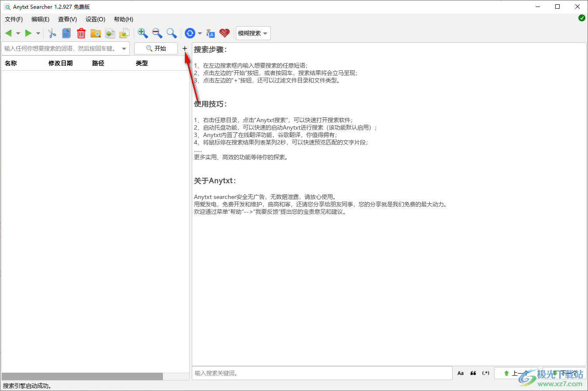Click the blue circular refresh icon
This screenshot has height=391, width=588.
(190, 33)
